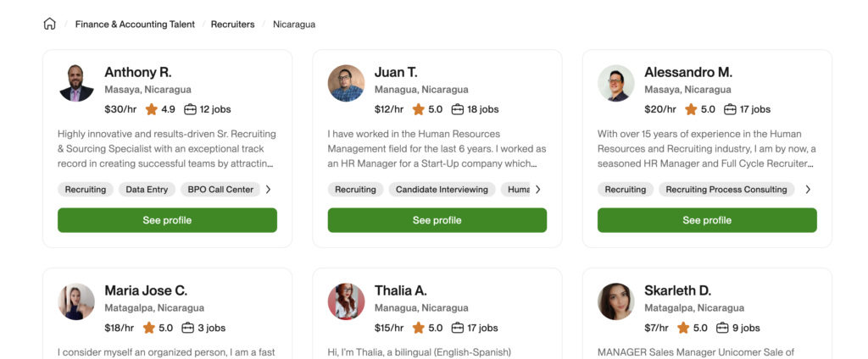Screen dimensions: 868x359
Task: Expand more skill tags on Anthony's card
Action: 269,190
